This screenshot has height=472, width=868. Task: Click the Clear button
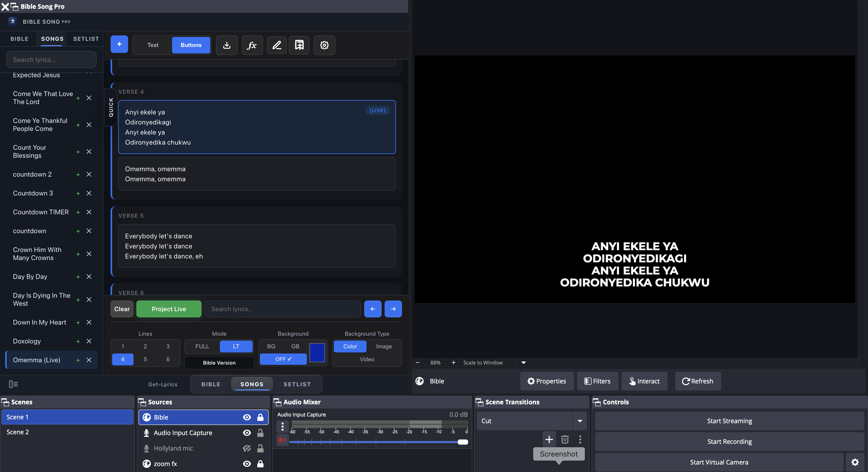tap(122, 309)
